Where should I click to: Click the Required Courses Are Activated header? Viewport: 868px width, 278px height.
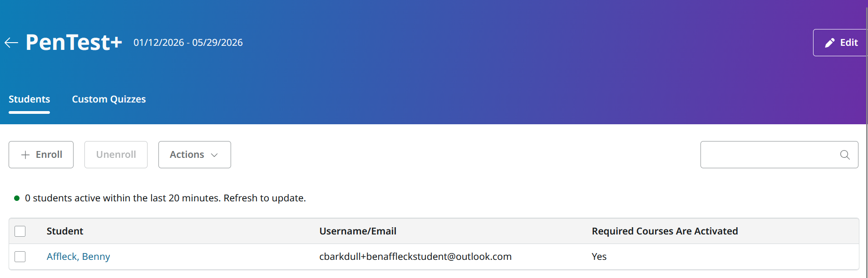click(665, 231)
